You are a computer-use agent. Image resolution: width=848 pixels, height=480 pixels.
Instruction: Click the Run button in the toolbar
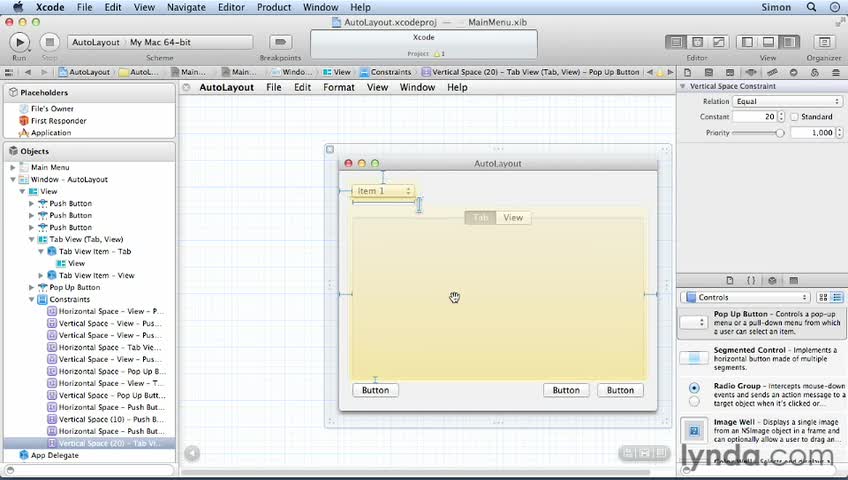(x=19, y=42)
